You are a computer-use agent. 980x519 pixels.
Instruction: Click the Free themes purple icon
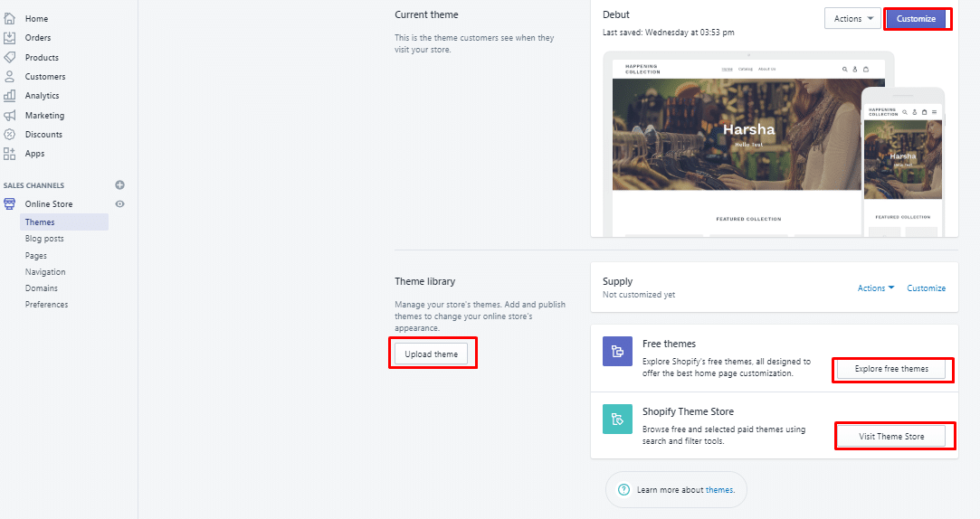click(x=617, y=351)
